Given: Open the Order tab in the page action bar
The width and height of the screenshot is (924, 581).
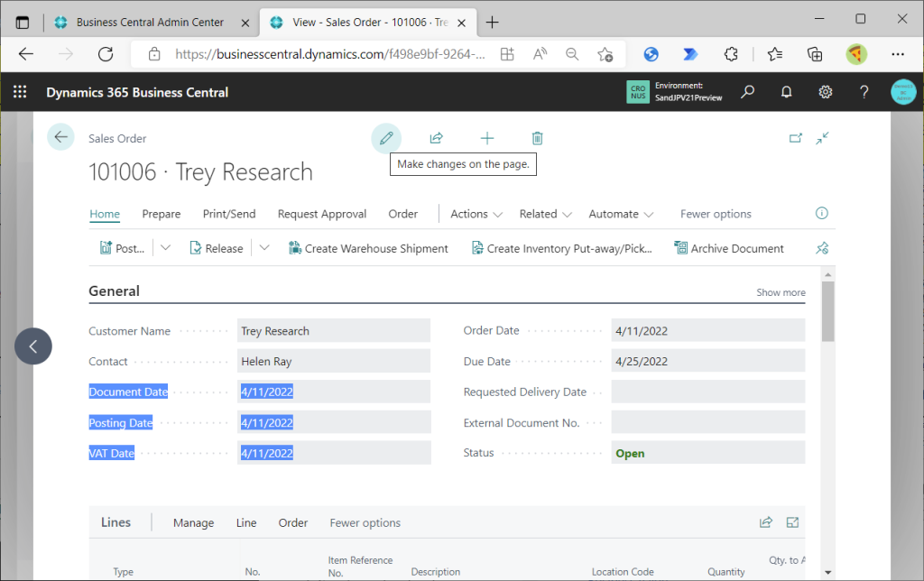Looking at the screenshot, I should (x=403, y=214).
